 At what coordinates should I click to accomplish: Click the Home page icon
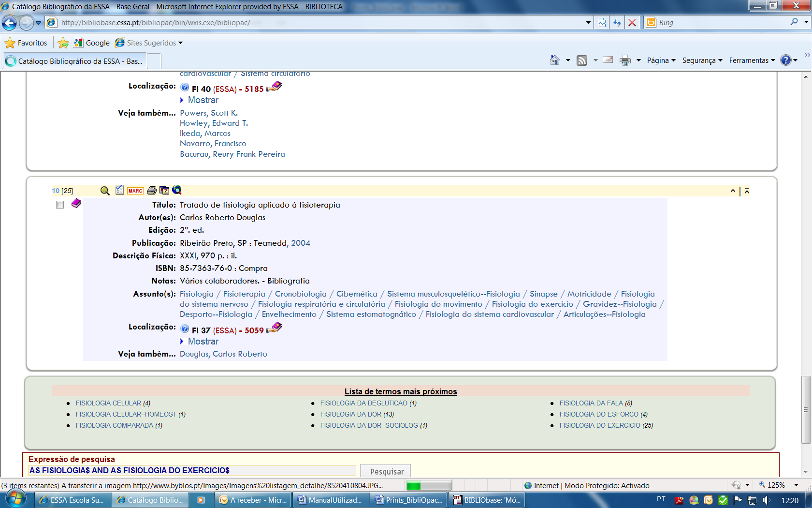[x=555, y=60]
